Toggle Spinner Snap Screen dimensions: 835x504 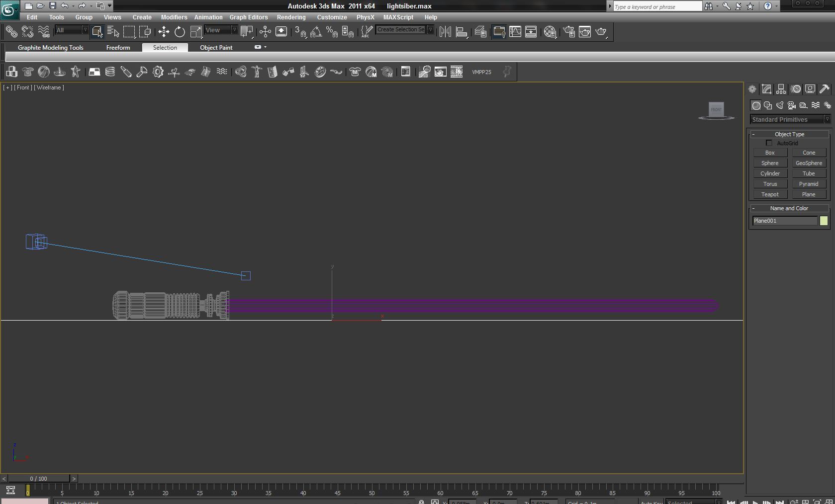click(348, 32)
